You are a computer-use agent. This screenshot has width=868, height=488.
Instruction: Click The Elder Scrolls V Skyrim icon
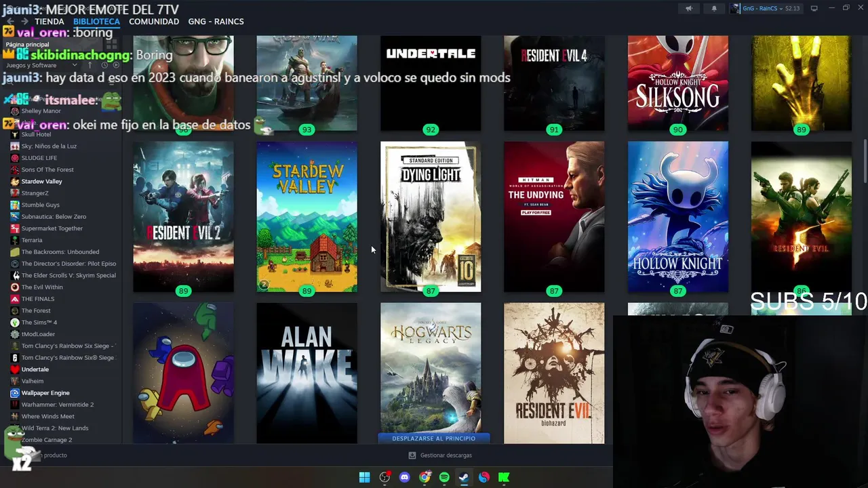[x=15, y=275]
